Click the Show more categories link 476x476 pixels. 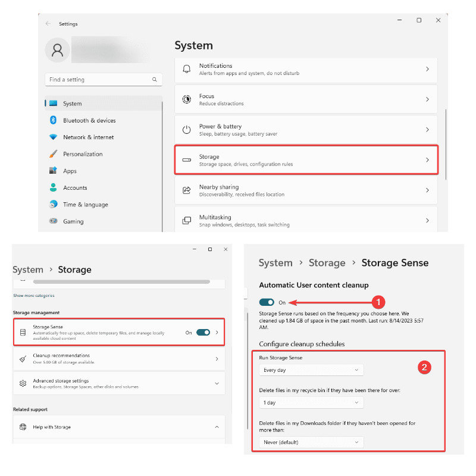pyautogui.click(x=34, y=296)
